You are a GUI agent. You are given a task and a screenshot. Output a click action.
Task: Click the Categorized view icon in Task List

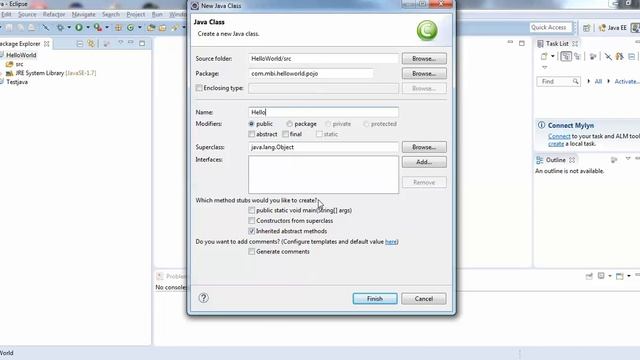tap(566, 56)
